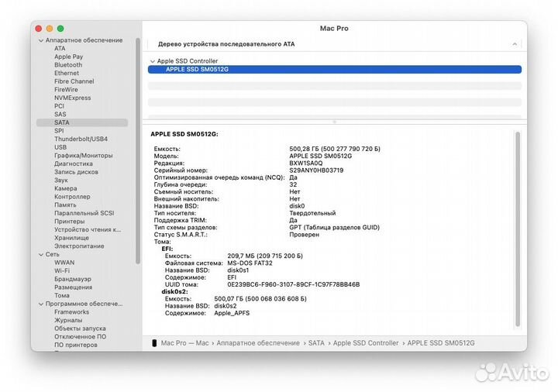The width and height of the screenshot is (558, 392).
Task: Select WWAN under Сеть
Action: point(64,263)
